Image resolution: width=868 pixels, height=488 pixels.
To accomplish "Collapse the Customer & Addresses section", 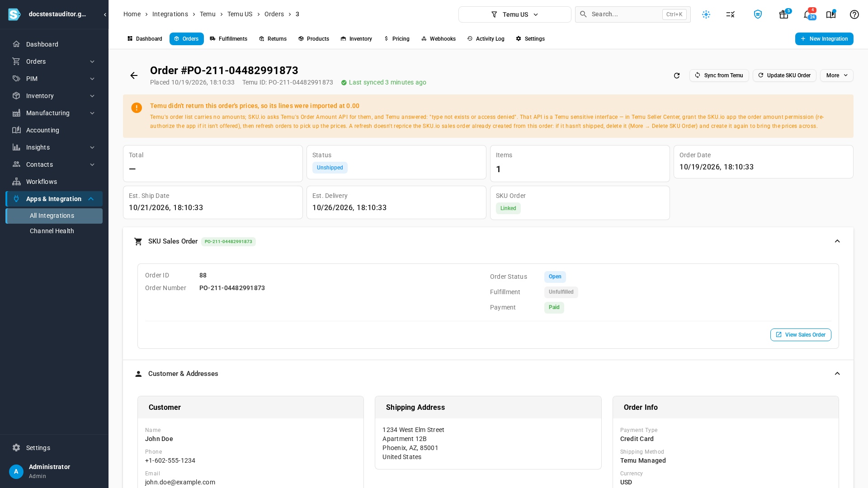I will pos(837,374).
